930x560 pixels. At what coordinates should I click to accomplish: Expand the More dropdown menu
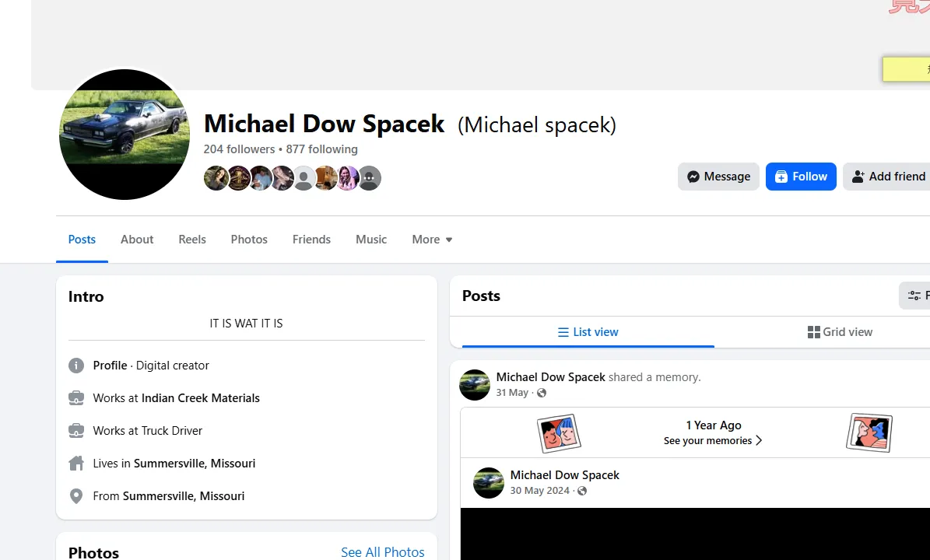433,240
